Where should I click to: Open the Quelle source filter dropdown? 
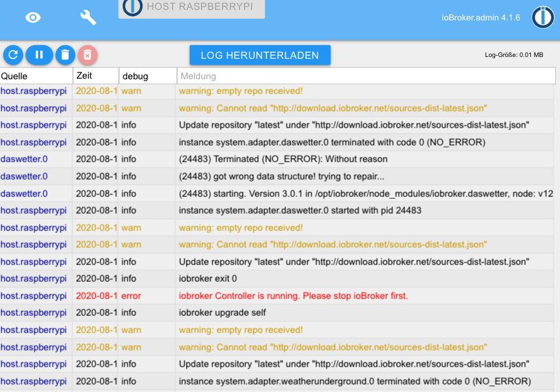point(36,76)
